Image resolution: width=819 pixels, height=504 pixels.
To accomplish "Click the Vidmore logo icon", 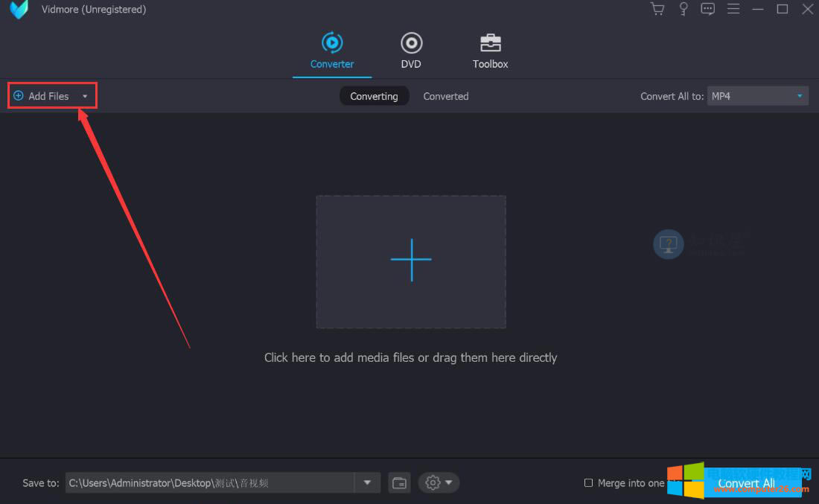I will pyautogui.click(x=19, y=10).
